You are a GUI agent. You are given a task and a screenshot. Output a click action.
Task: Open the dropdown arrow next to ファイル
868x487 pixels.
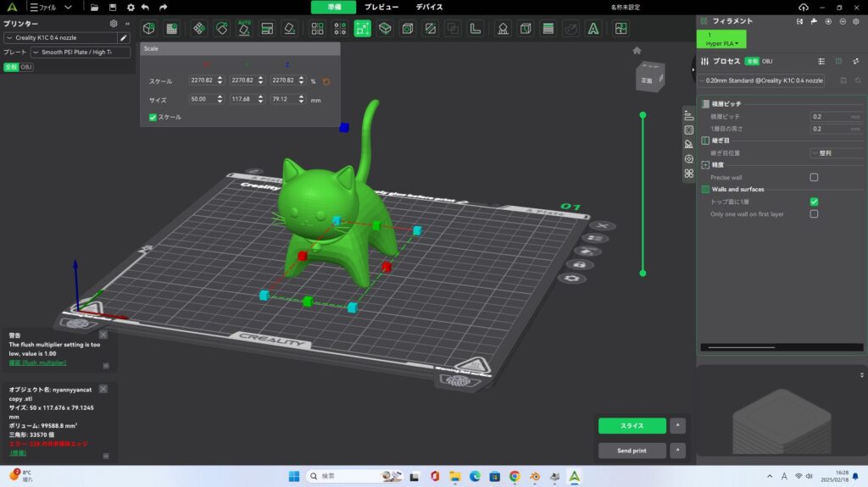click(x=68, y=7)
